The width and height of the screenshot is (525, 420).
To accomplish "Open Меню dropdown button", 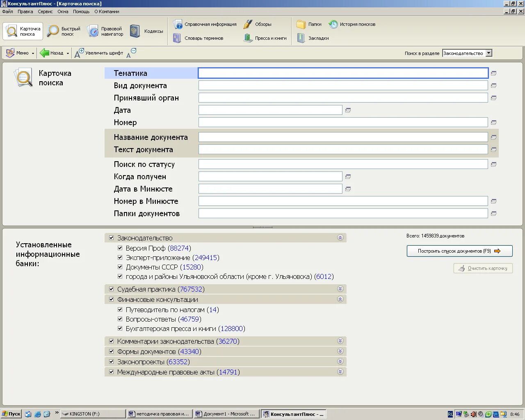I will pos(20,53).
